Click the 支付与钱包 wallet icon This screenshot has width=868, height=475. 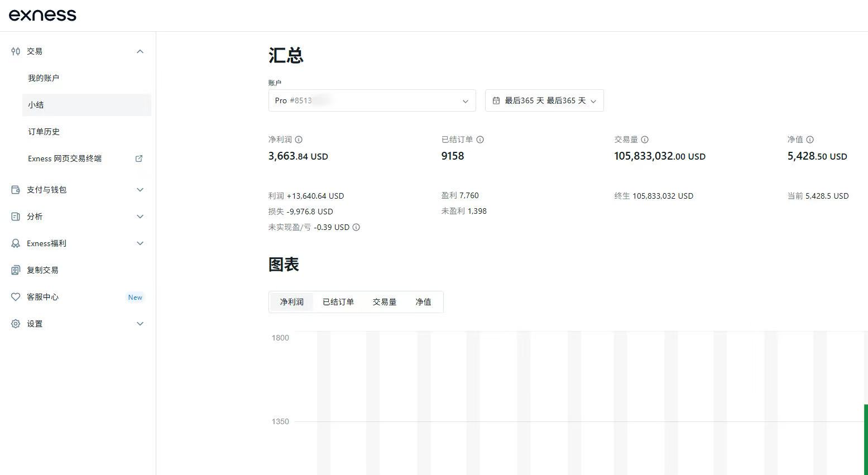(x=16, y=190)
